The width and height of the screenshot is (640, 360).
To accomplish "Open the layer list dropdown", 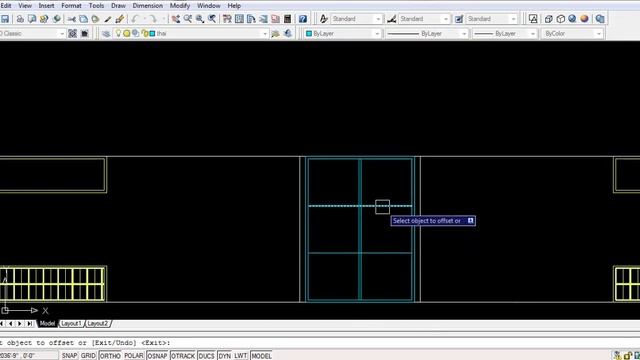I will tap(264, 33).
